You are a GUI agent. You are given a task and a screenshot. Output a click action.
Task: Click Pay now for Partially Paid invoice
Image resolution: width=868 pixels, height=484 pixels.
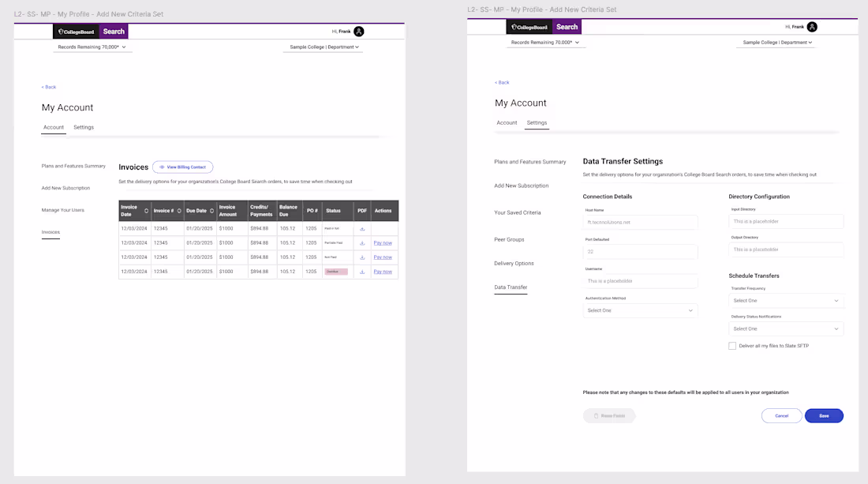click(383, 242)
